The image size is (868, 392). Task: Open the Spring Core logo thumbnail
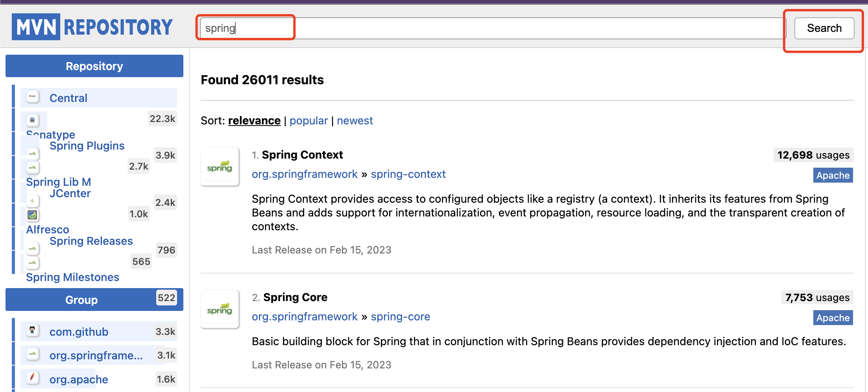point(220,309)
